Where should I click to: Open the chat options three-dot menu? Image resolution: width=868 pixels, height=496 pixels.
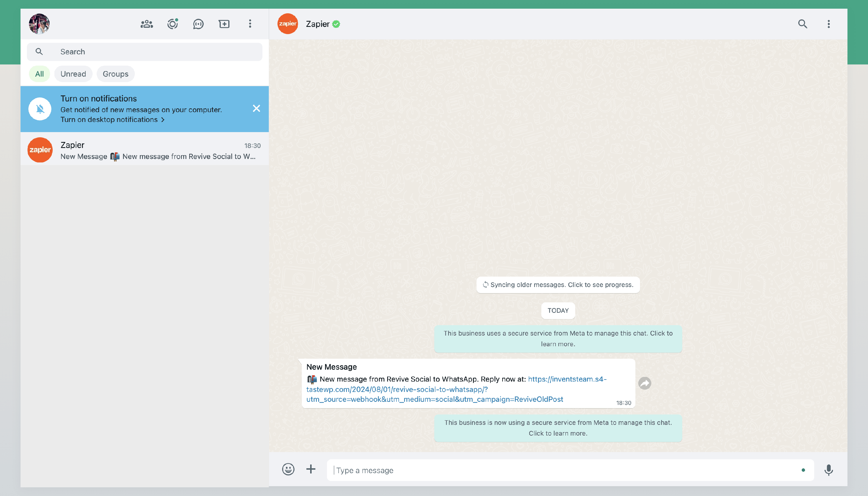[828, 24]
